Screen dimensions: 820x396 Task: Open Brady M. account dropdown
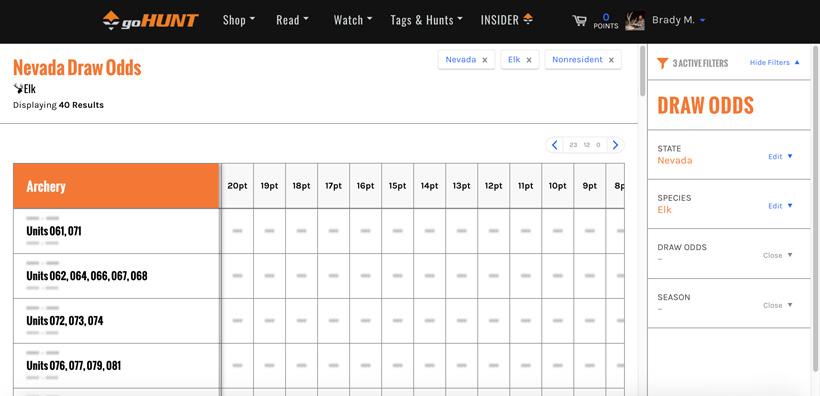(x=679, y=20)
